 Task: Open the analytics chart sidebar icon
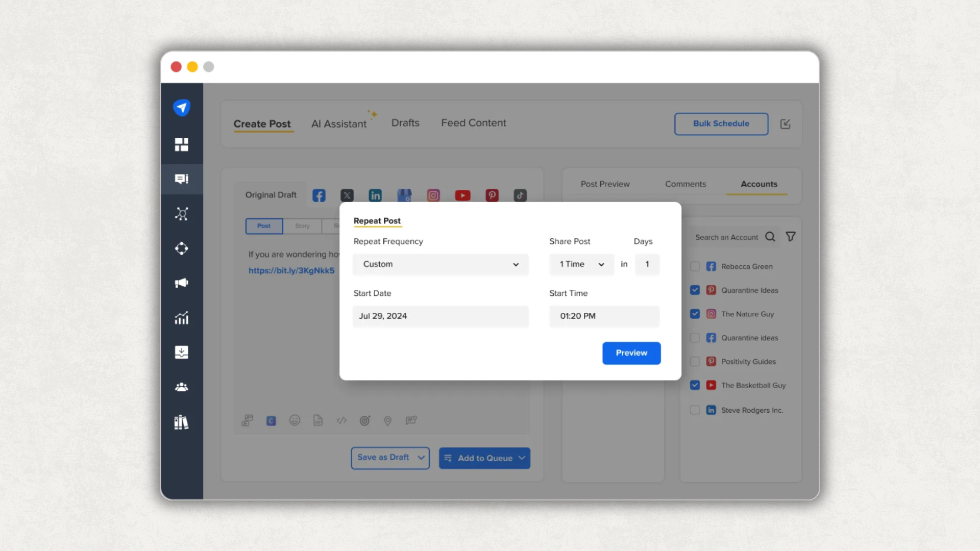(182, 318)
